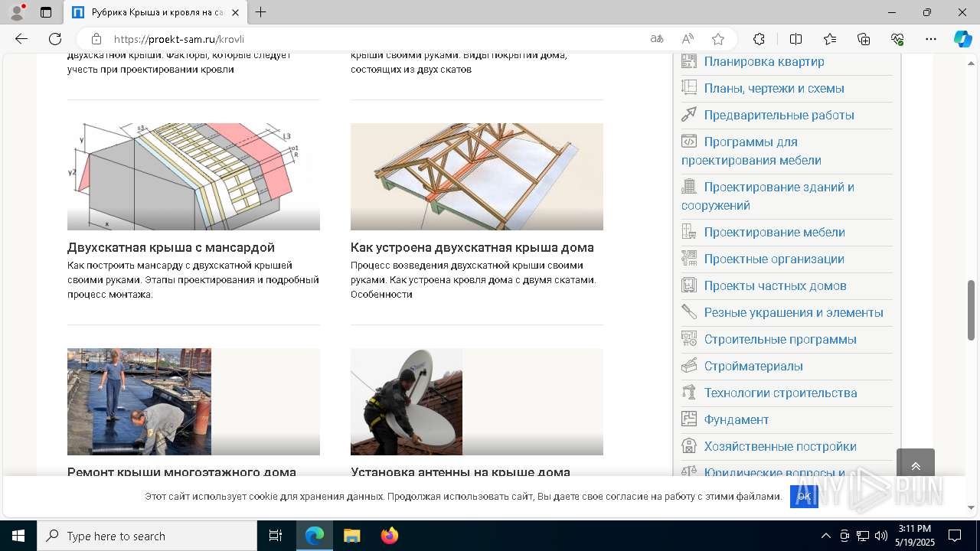Open the Резные украшения и элементы category
This screenshot has width=980, height=551.
tap(794, 312)
